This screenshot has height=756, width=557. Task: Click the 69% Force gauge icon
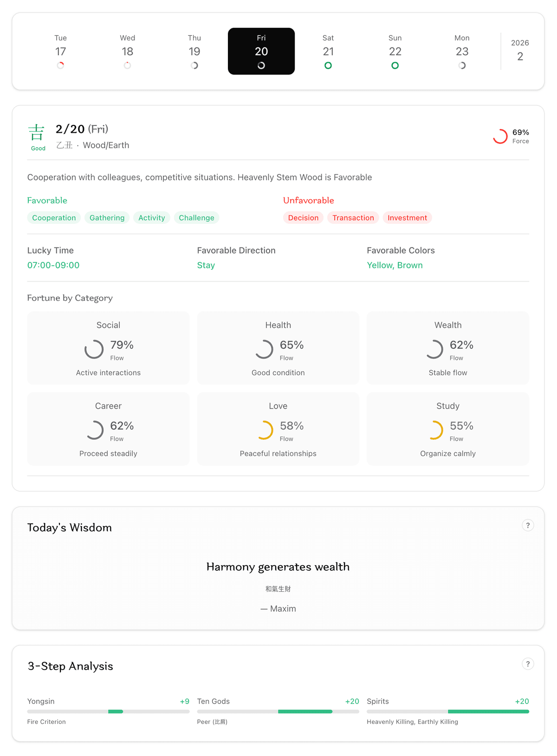tap(500, 137)
